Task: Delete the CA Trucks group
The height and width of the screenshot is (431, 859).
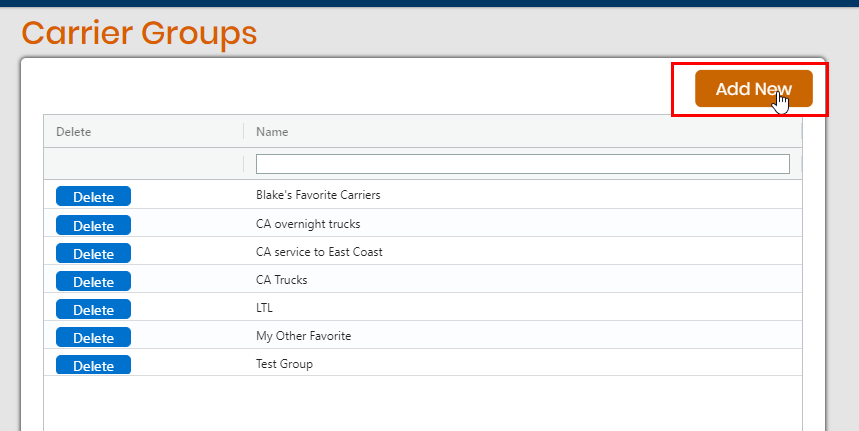Action: pyautogui.click(x=93, y=281)
